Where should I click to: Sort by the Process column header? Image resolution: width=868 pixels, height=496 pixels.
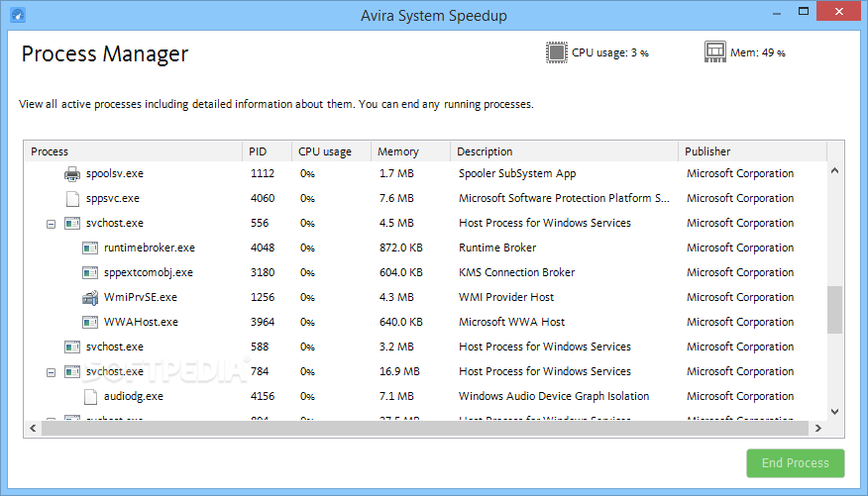coord(133,151)
